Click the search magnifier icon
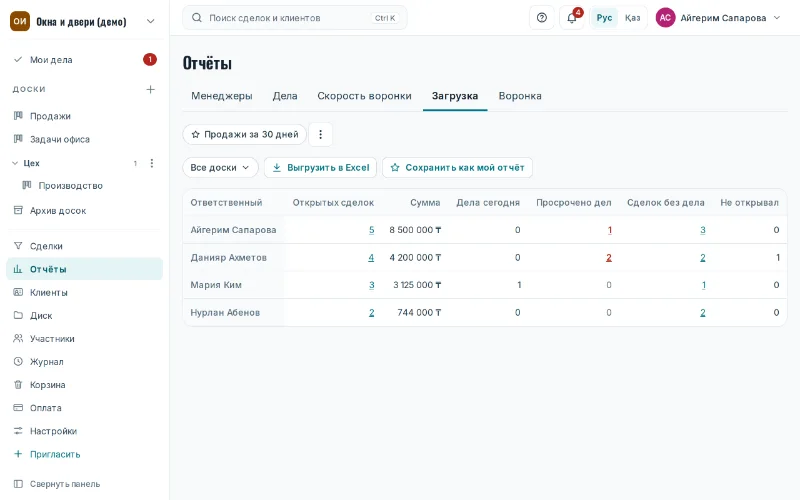The width and height of the screenshot is (800, 500). [x=196, y=18]
